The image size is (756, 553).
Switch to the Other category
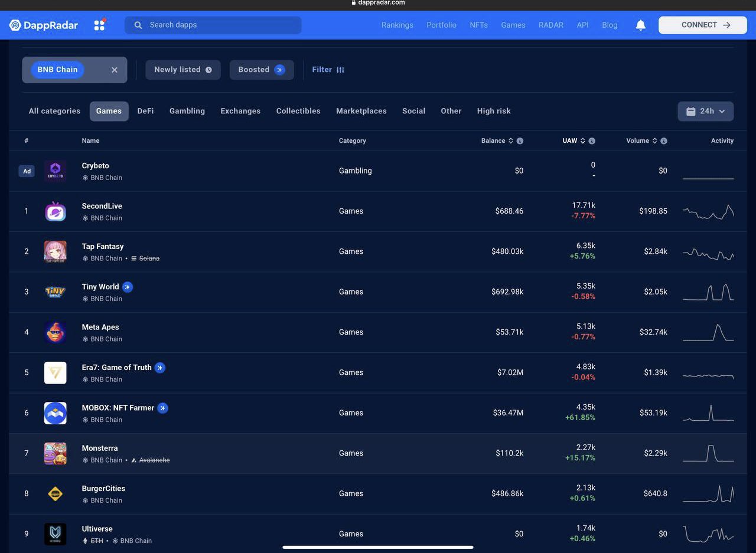tap(451, 111)
